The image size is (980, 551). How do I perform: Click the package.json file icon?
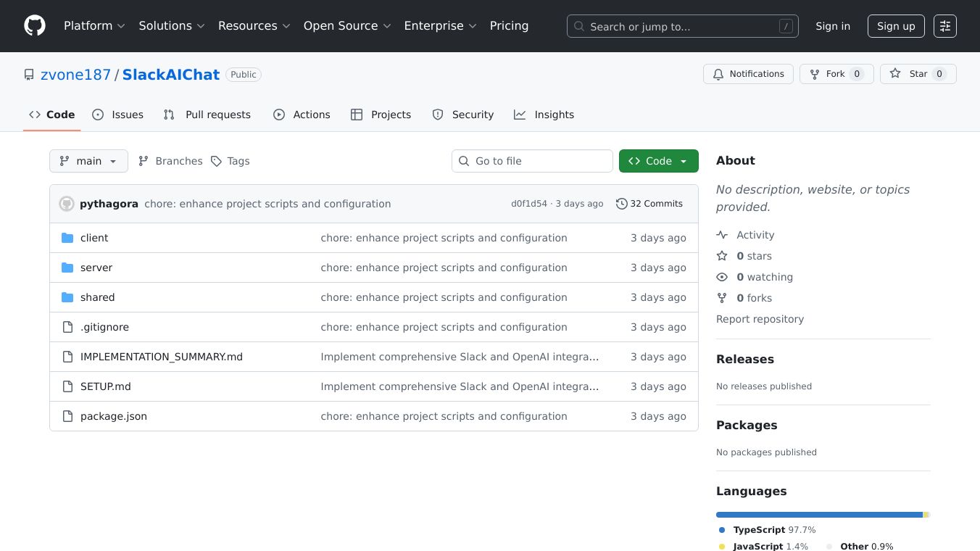coord(67,416)
